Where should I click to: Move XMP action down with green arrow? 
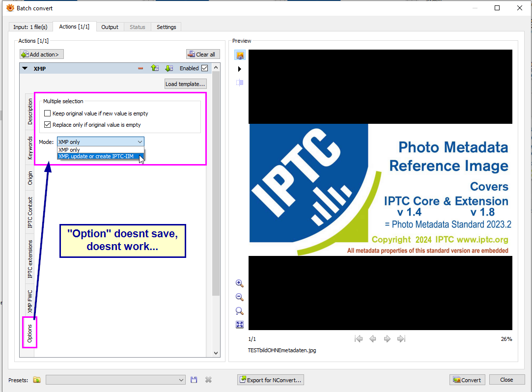[168, 68]
